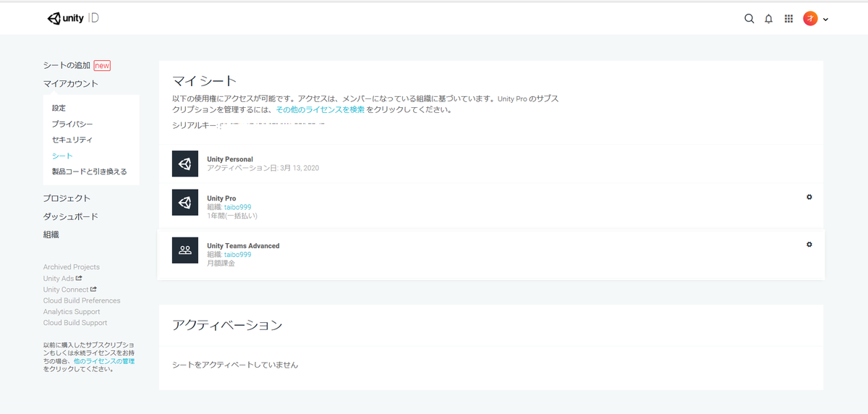Go to プロジェクト section
Viewport: 868px width, 414px height.
(x=67, y=198)
